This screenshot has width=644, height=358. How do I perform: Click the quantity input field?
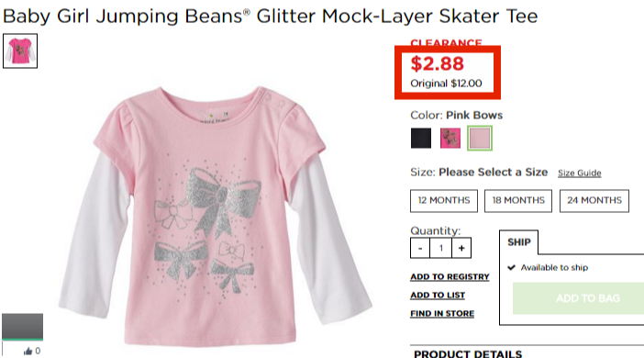pos(440,248)
